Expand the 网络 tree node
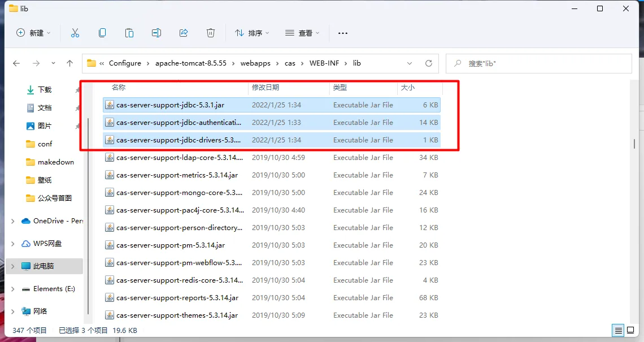The height and width of the screenshot is (342, 644). point(13,311)
